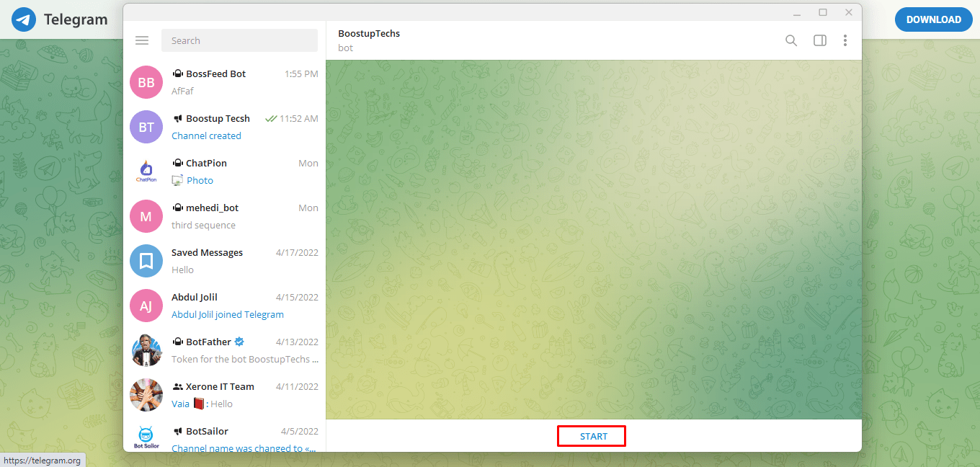This screenshot has height=467, width=980.
Task: Click the BotFather profile picture
Action: coord(146,350)
